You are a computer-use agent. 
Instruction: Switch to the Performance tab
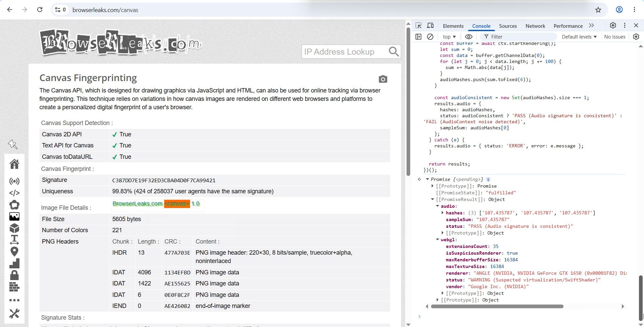click(x=568, y=26)
